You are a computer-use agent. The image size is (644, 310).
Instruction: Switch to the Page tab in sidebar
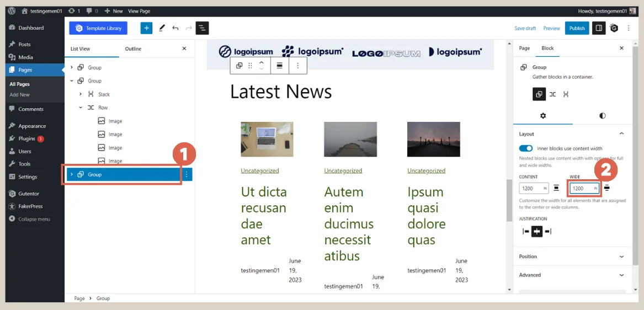pyautogui.click(x=524, y=48)
